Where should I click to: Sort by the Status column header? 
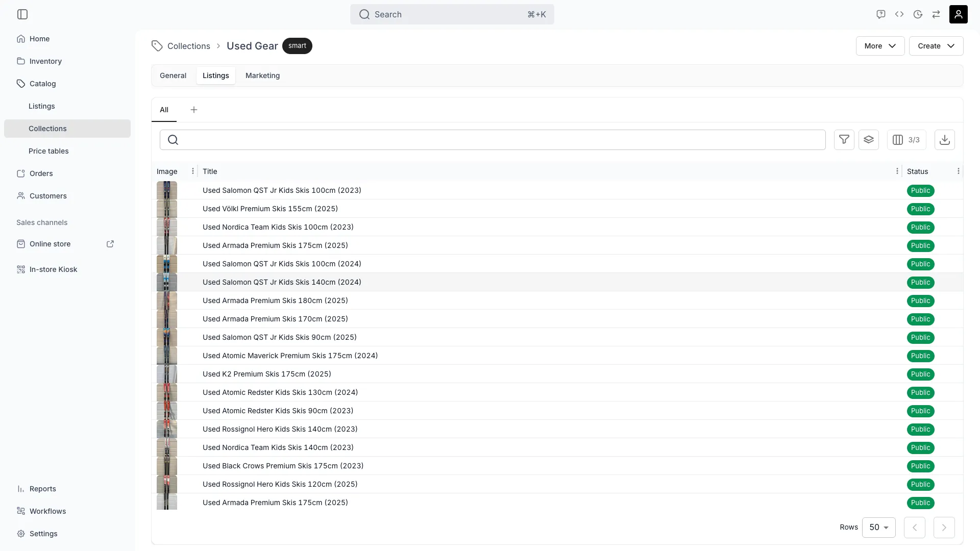(x=917, y=171)
